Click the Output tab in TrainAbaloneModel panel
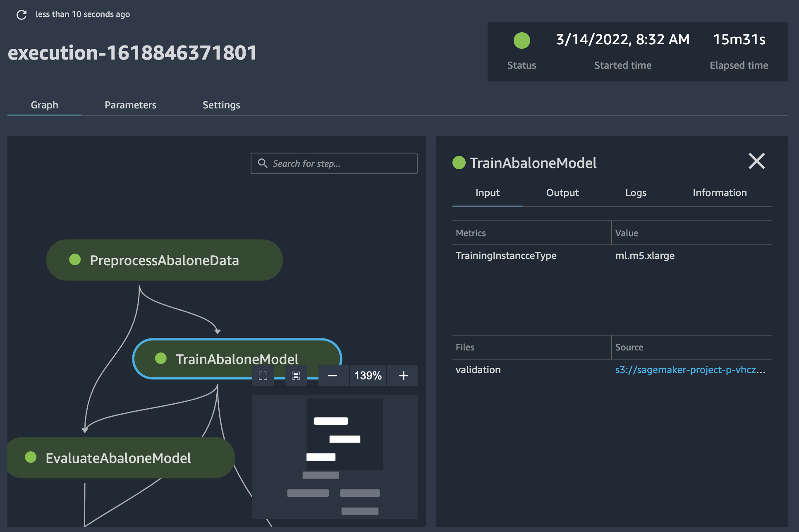The height and width of the screenshot is (532, 799). (x=562, y=192)
